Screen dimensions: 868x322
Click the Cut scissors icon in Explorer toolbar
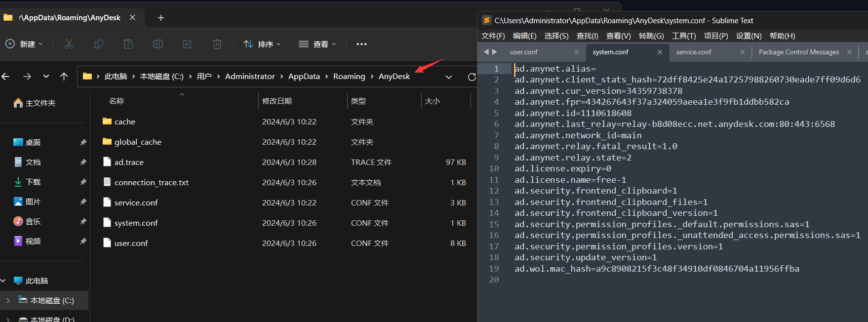coord(69,44)
